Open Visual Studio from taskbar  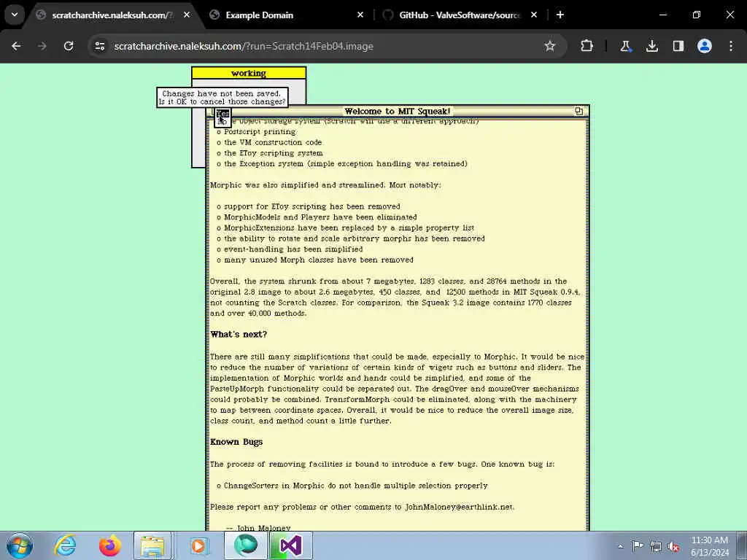click(x=290, y=545)
